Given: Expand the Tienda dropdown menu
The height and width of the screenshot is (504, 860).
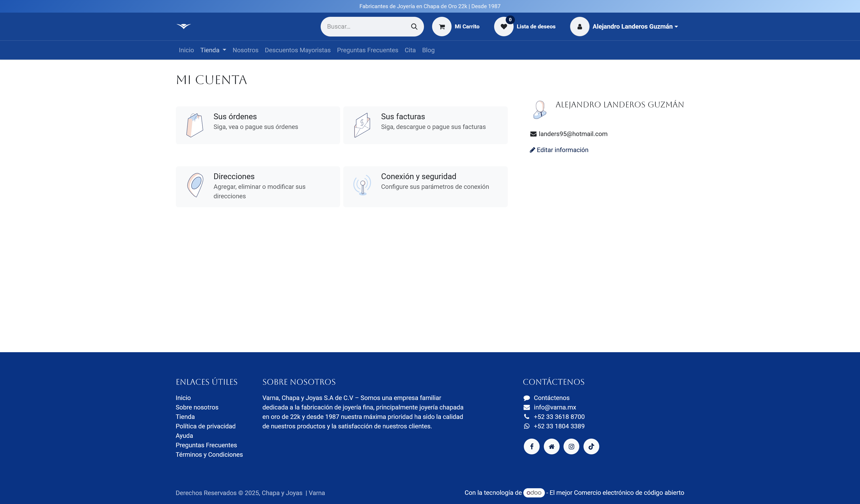Looking at the screenshot, I should click(213, 50).
